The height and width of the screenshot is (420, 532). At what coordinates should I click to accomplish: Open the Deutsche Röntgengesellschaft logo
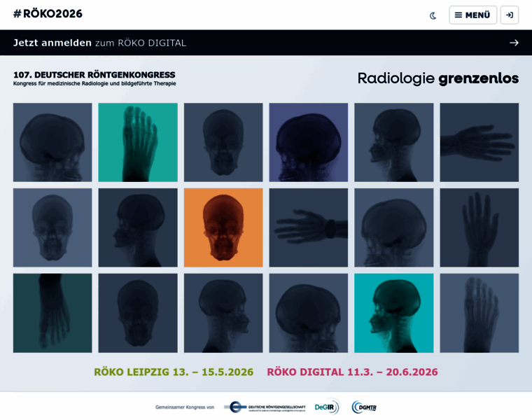click(265, 407)
